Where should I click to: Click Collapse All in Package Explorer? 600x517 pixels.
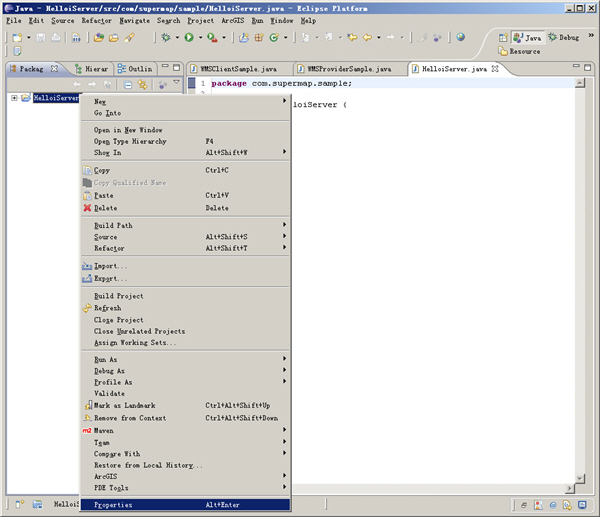pos(127,84)
